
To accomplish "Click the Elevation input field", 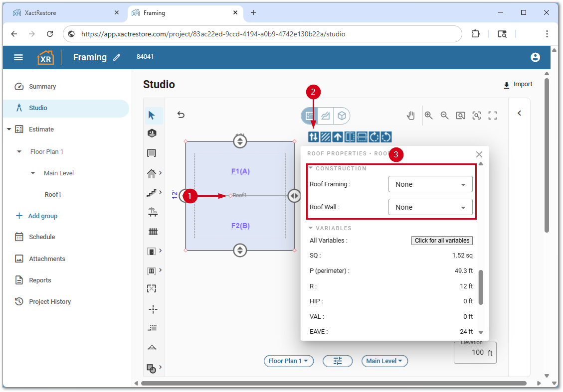I will (x=471, y=353).
